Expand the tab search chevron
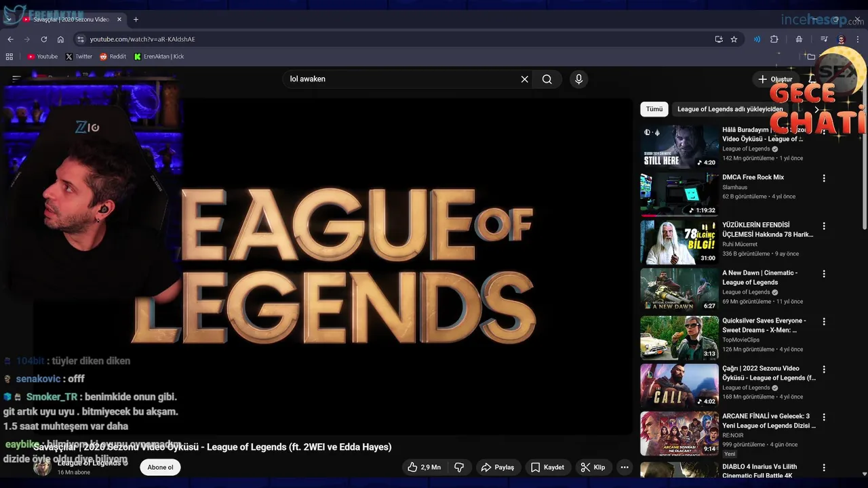The width and height of the screenshot is (868, 488). point(8,20)
